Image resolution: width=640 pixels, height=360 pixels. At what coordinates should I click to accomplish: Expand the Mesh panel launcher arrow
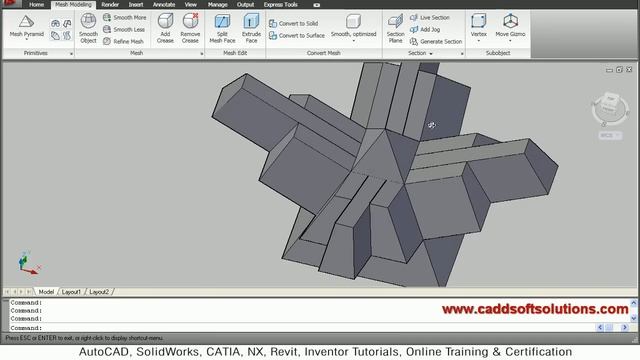point(202,53)
